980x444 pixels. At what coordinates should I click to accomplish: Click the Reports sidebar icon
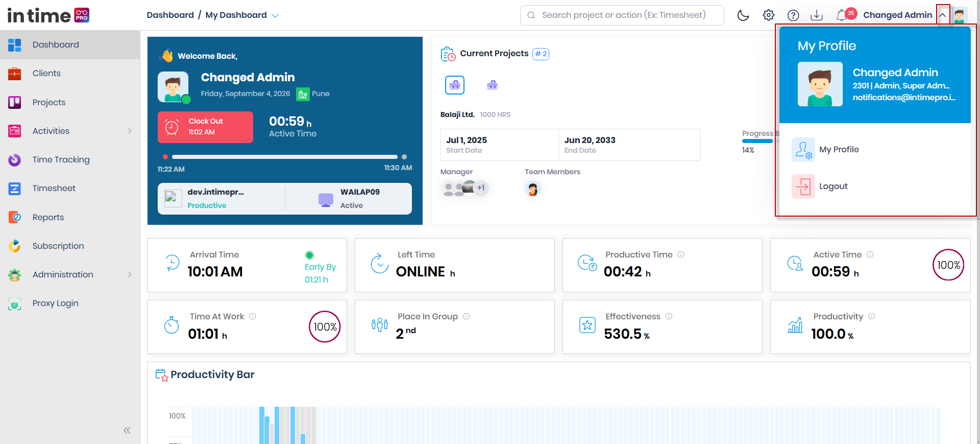15,218
